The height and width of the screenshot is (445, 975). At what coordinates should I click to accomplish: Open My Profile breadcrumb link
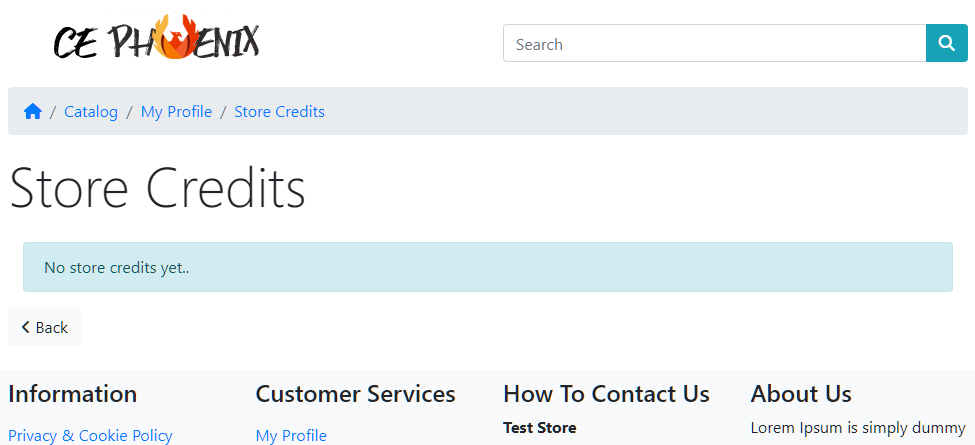pyautogui.click(x=176, y=112)
